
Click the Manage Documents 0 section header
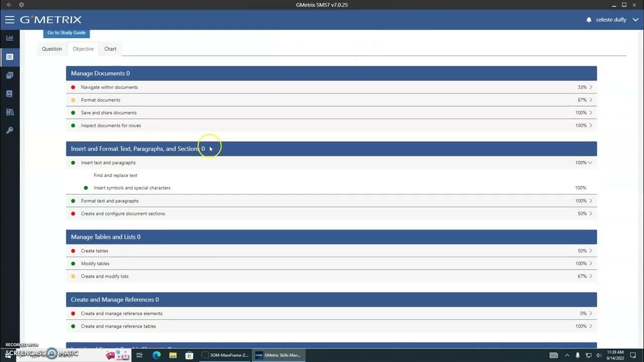click(x=331, y=73)
